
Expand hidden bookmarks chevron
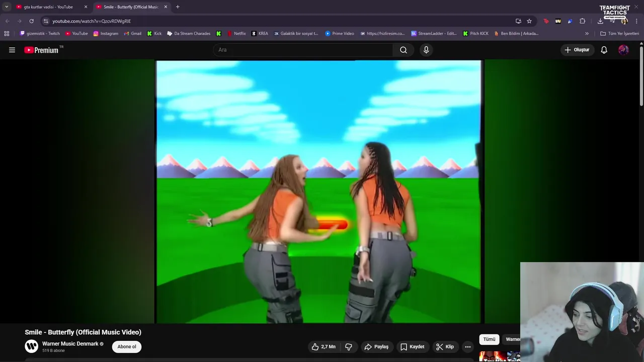pos(587,34)
